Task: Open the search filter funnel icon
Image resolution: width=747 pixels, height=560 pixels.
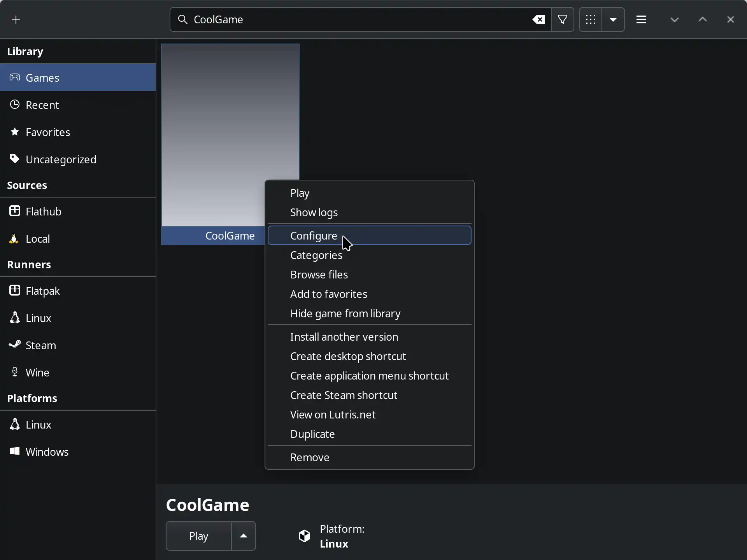Action: pos(563,19)
